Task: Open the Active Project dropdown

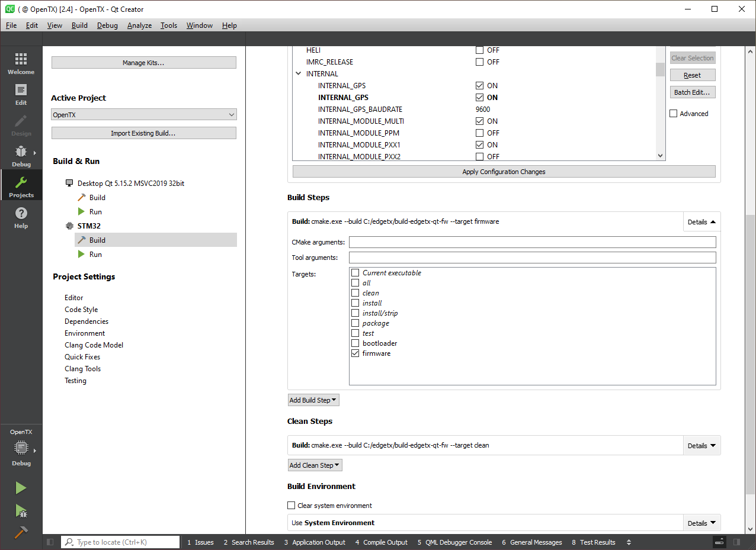Action: click(x=143, y=115)
